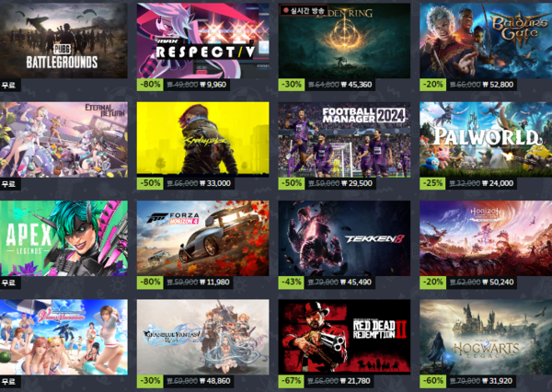Viewport: 552px width, 392px height.
Task: Click the Horizon Forbidden West thumbnail
Action: pos(486,238)
